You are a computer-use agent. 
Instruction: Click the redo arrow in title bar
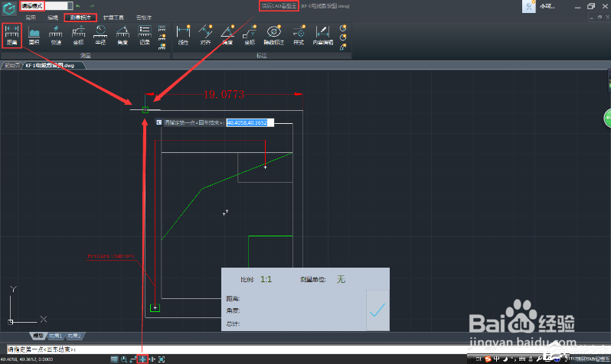click(x=92, y=6)
